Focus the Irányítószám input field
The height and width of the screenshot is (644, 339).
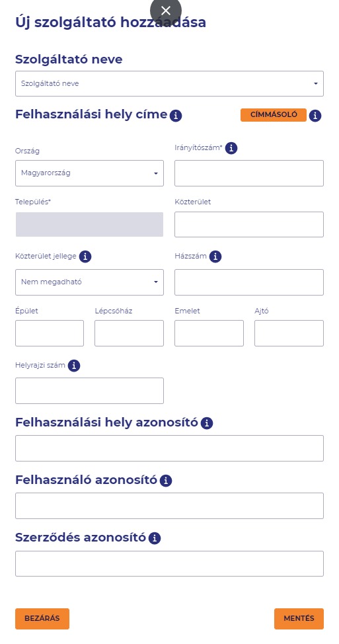249,173
